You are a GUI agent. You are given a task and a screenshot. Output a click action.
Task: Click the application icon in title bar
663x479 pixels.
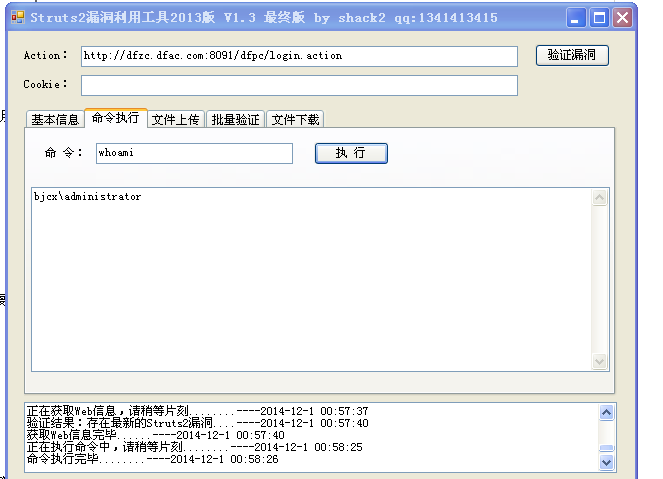point(18,17)
